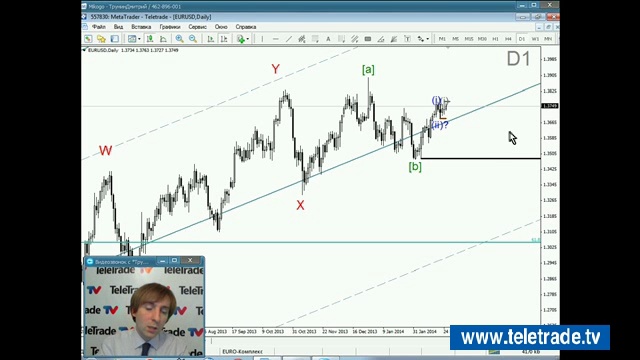
Task: Switch chart to M30 timeframe
Action: point(482,39)
